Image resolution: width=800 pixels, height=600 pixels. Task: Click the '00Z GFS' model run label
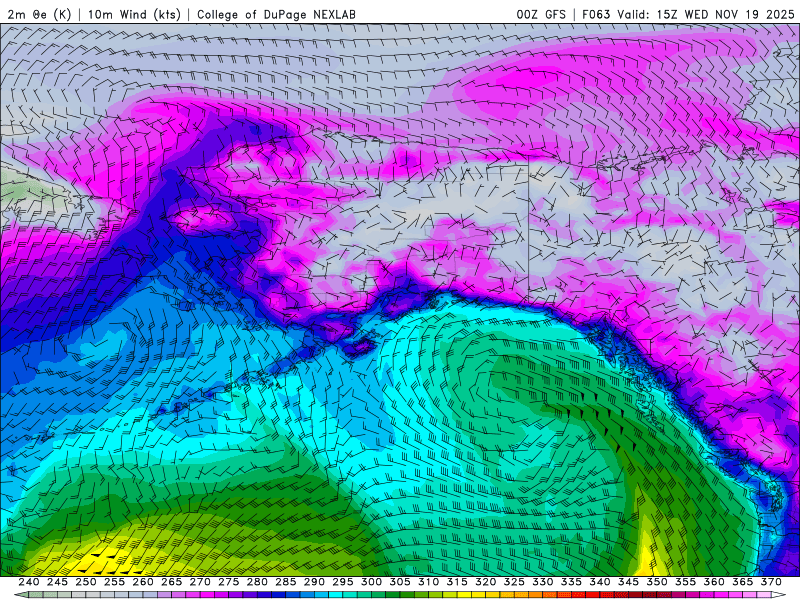(541, 14)
